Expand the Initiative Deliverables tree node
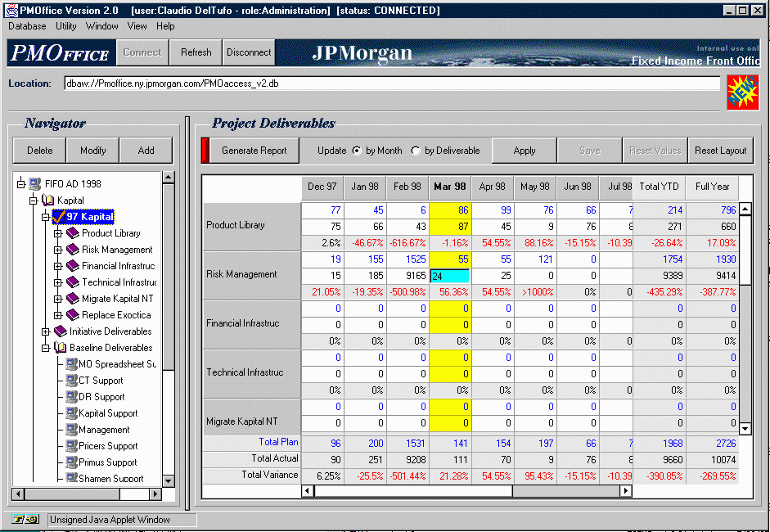The image size is (770, 532). 46,331
